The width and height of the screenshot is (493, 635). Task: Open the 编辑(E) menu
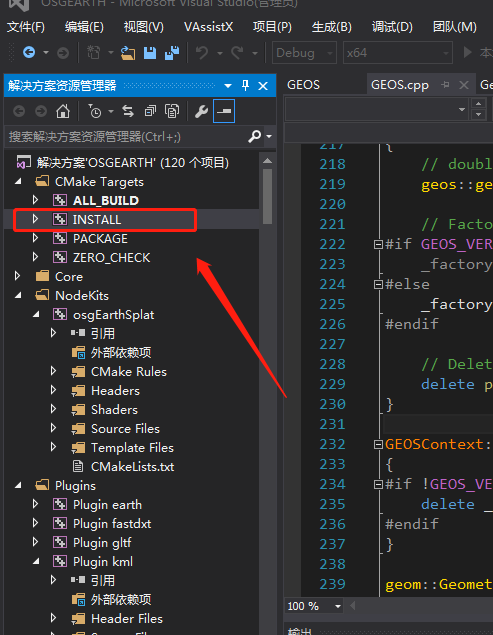[x=84, y=27]
